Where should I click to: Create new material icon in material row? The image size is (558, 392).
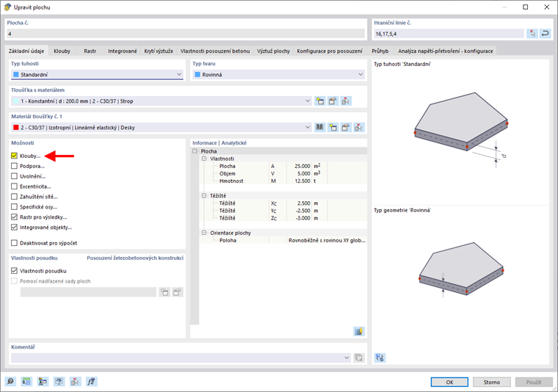coord(333,127)
